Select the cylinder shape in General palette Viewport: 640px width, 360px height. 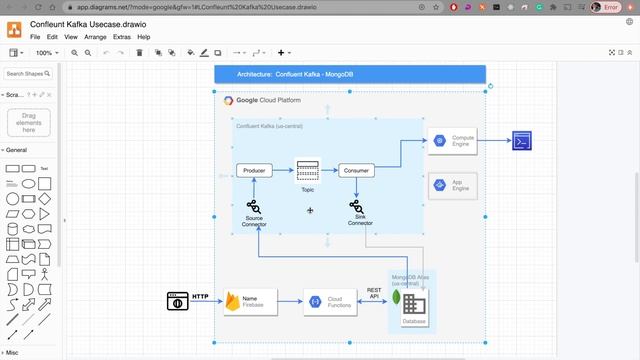tap(13, 229)
